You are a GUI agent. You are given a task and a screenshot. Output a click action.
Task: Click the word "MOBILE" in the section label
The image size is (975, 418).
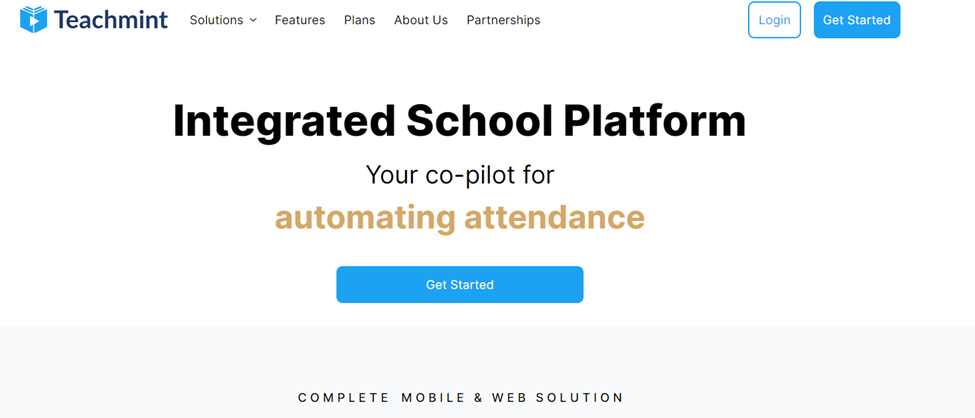(x=434, y=398)
